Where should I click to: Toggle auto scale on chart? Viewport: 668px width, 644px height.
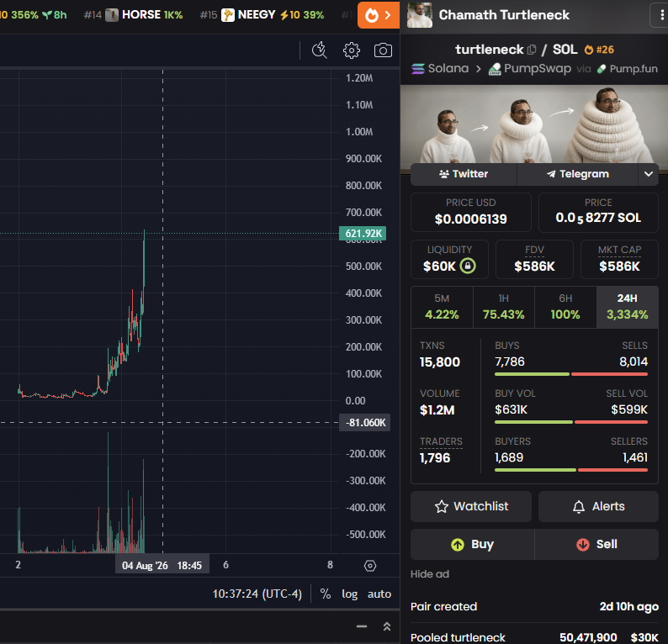tap(379, 594)
